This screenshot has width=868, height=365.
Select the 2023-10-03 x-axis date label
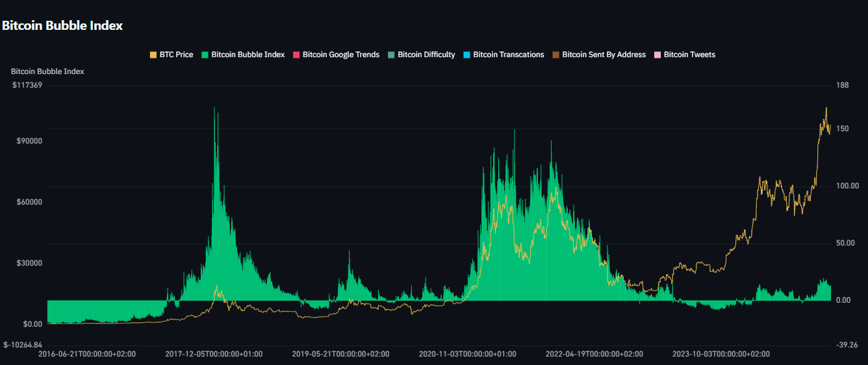pos(721,354)
